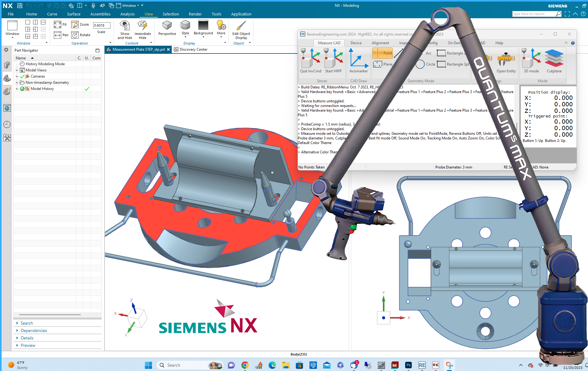
Task: Select Edit Object Display tool
Action: point(241,26)
